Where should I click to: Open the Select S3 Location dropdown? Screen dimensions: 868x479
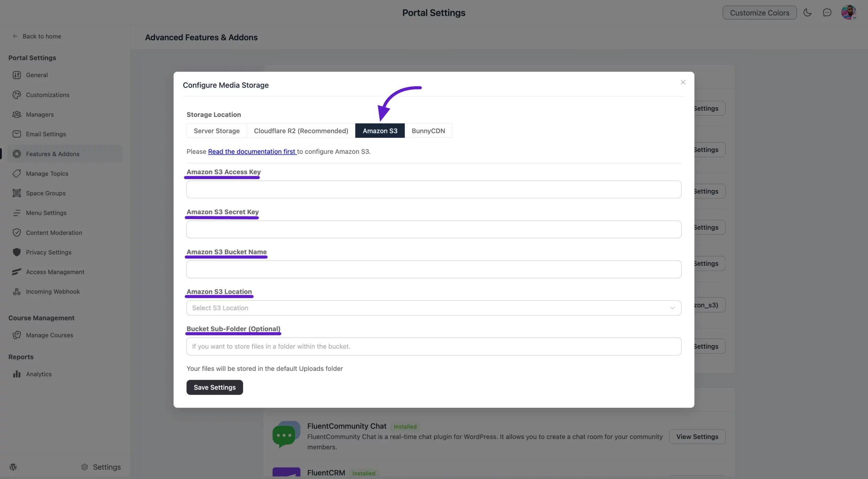point(434,308)
